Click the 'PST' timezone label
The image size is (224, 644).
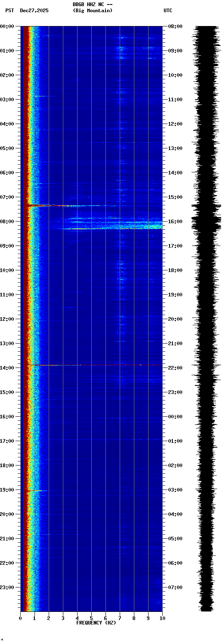10,11
